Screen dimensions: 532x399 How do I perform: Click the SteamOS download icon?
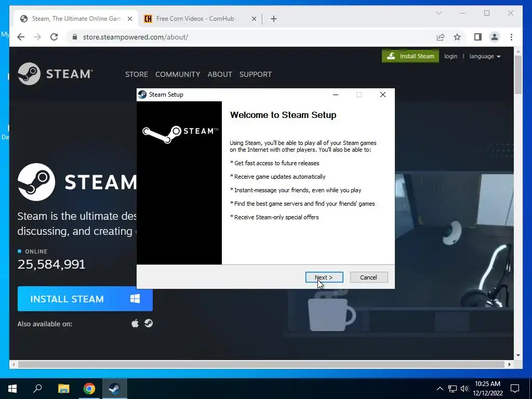(x=149, y=323)
